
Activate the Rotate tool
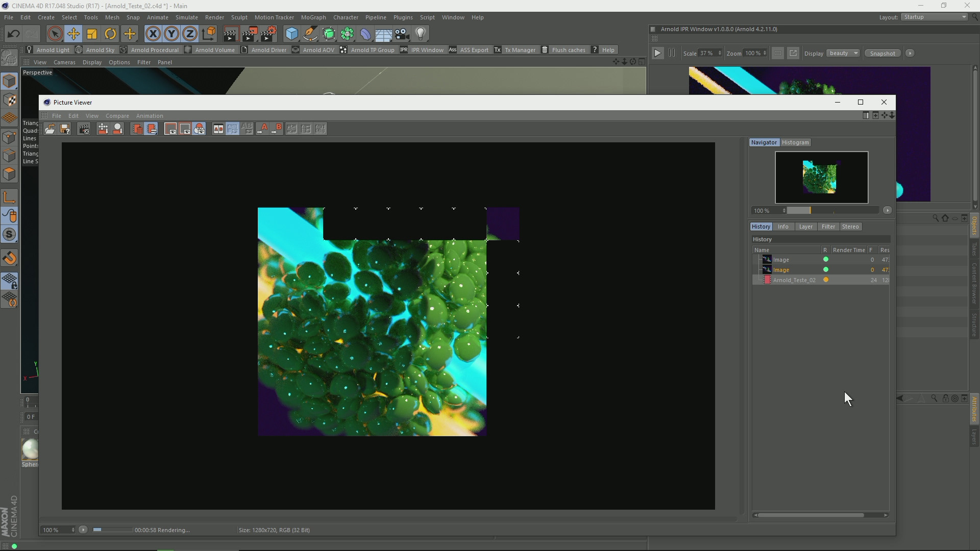click(110, 34)
